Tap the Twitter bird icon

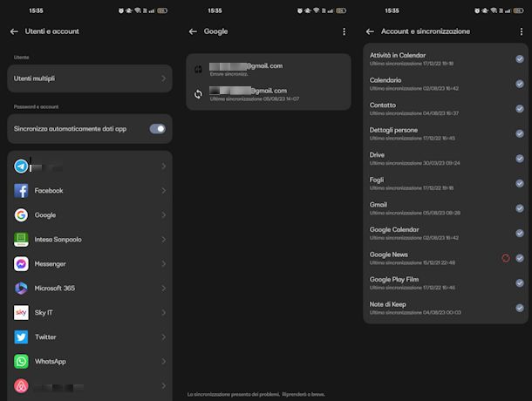click(21, 336)
